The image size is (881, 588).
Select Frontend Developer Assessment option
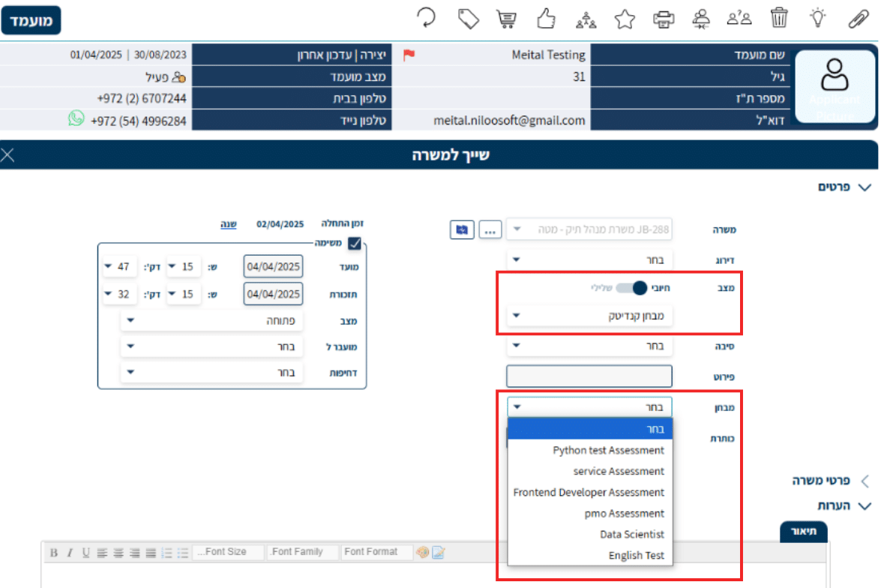[590, 493]
